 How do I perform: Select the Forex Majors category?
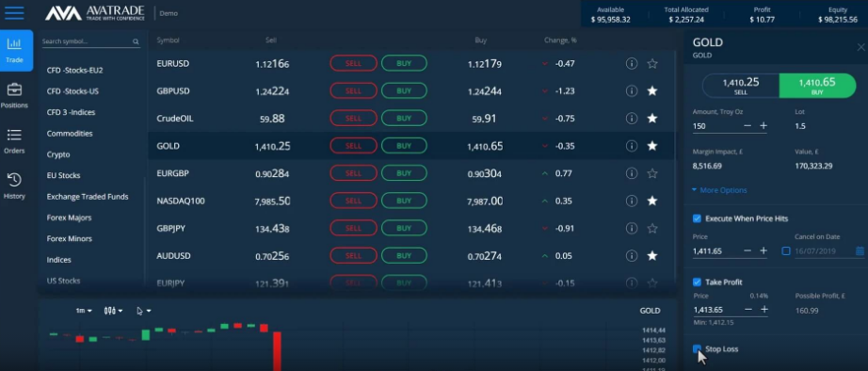point(70,218)
